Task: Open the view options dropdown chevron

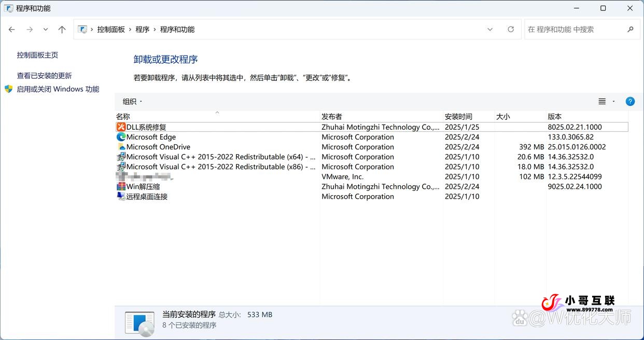Action: point(613,101)
